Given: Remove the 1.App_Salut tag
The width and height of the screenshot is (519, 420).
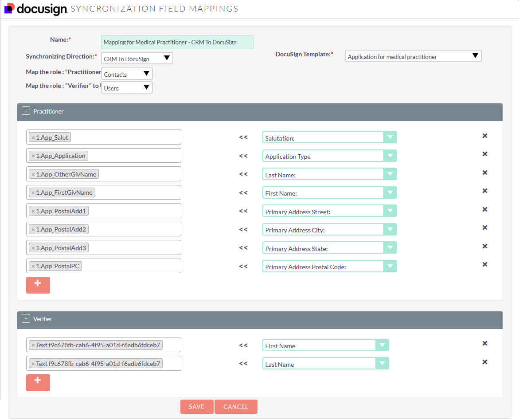Looking at the screenshot, I should (x=33, y=137).
